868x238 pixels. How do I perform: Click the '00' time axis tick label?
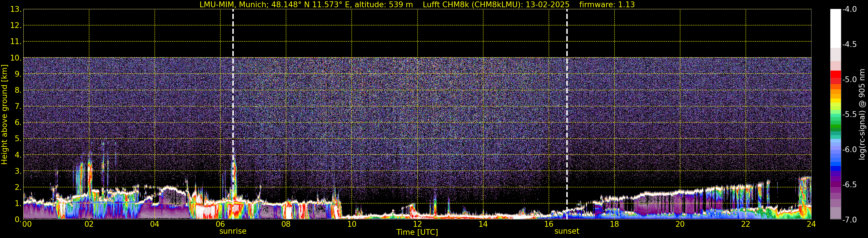point(27,224)
